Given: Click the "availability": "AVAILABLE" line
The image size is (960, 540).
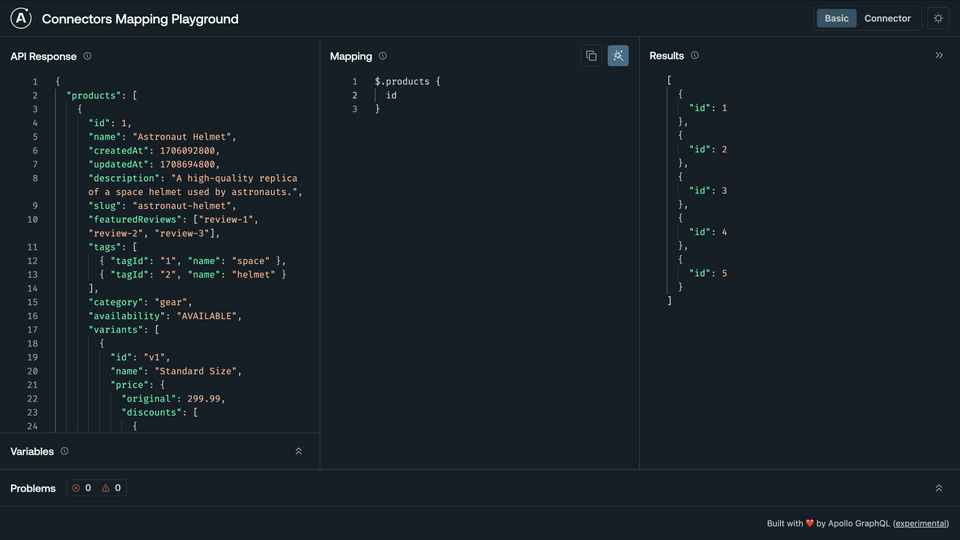Looking at the screenshot, I should (165, 316).
